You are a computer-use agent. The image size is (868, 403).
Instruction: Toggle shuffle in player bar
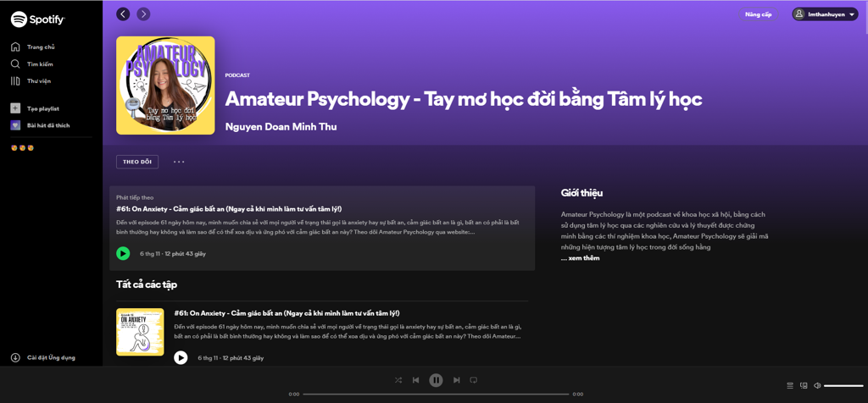point(398,380)
